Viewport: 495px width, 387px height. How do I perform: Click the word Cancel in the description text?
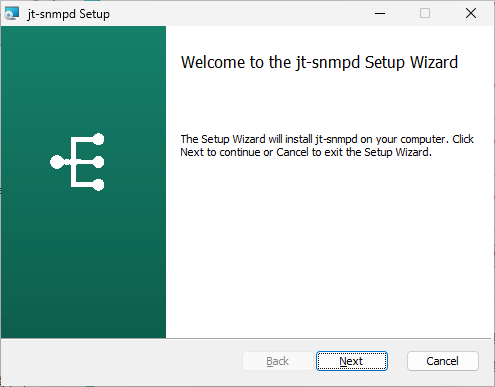click(292, 152)
